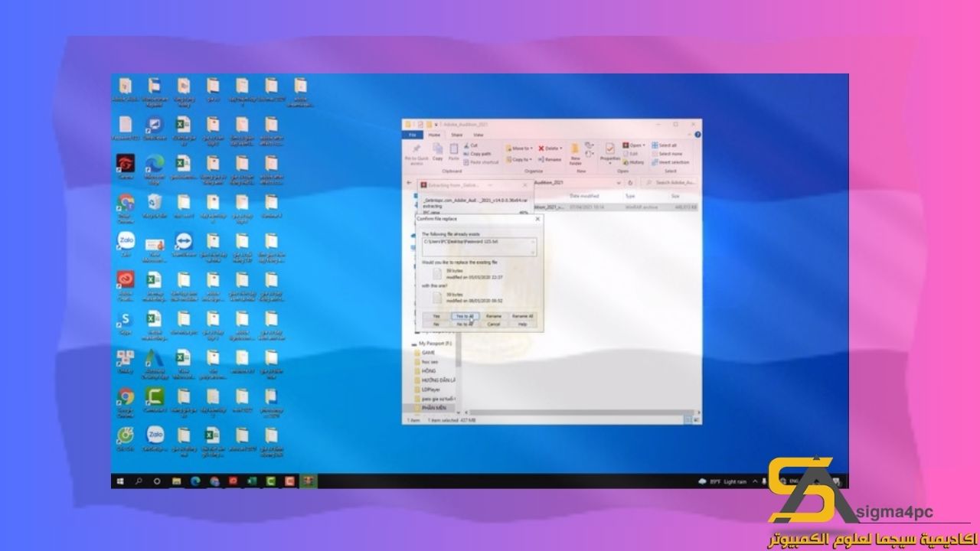Open the File tab in Explorer ribbon
The height and width of the screenshot is (551, 980).
tap(413, 135)
